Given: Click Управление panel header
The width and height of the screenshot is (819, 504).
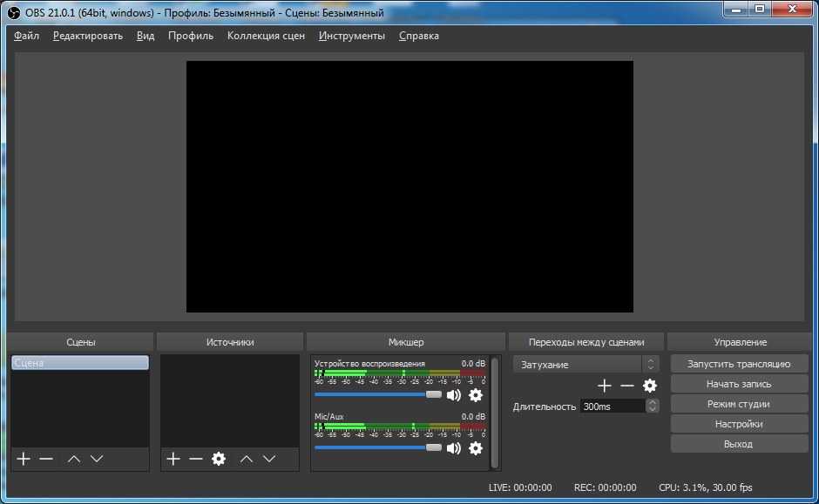Looking at the screenshot, I should 740,342.
